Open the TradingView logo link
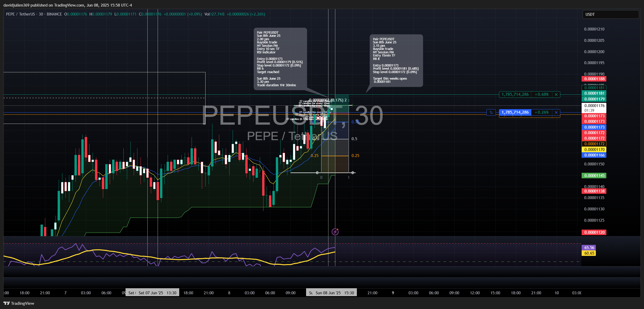The image size is (644, 309). click(x=19, y=303)
